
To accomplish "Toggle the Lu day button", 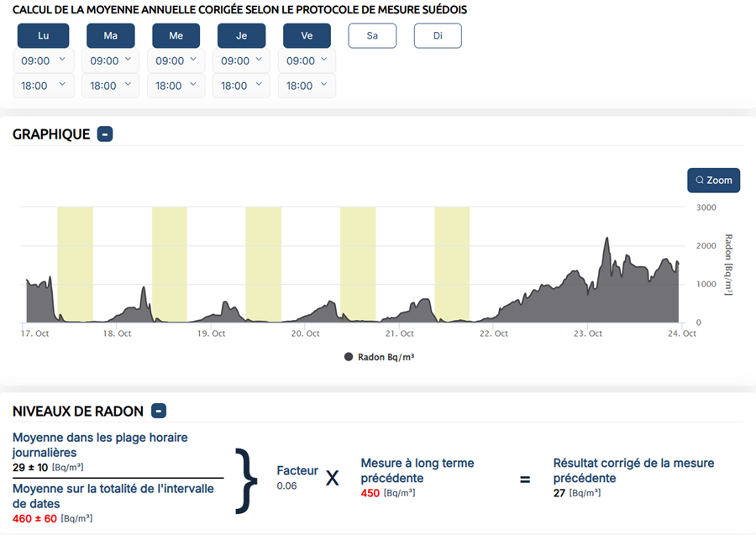I will point(42,36).
